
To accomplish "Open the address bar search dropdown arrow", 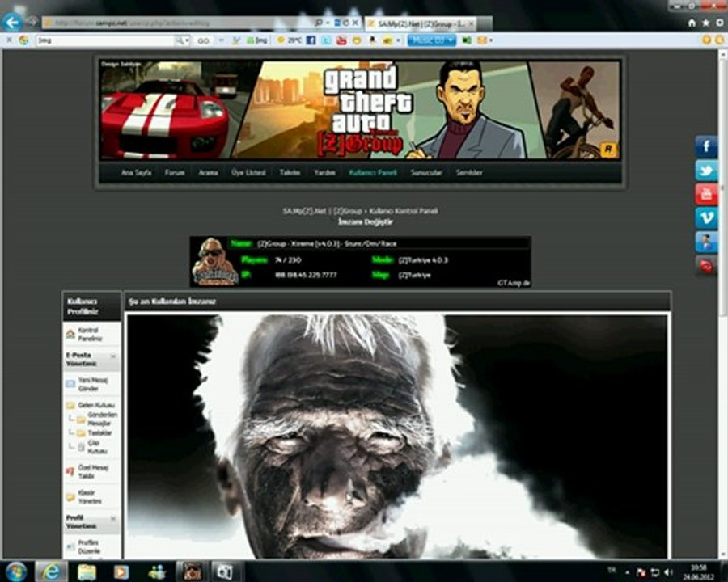I will tap(327, 23).
